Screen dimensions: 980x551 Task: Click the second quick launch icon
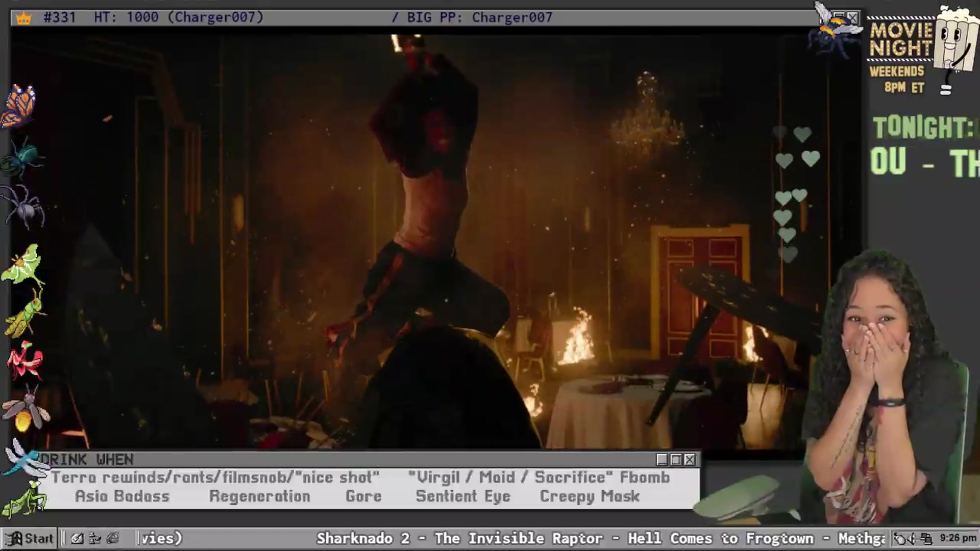95,538
